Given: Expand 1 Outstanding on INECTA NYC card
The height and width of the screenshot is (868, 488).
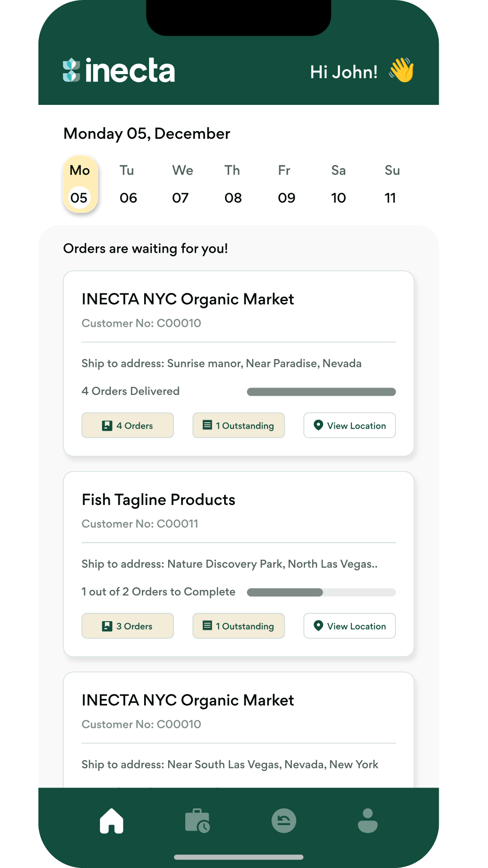Looking at the screenshot, I should tap(239, 425).
